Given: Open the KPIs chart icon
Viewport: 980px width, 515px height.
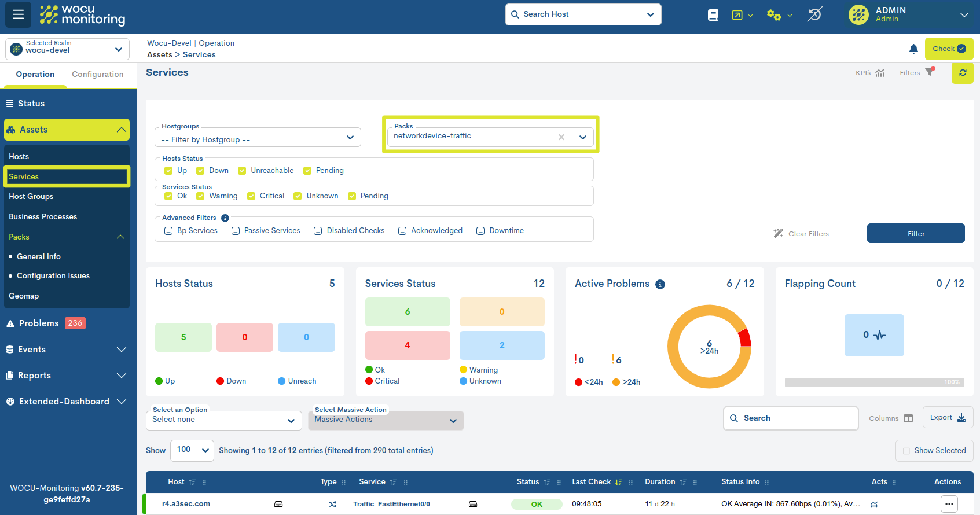Looking at the screenshot, I should pyautogui.click(x=880, y=73).
